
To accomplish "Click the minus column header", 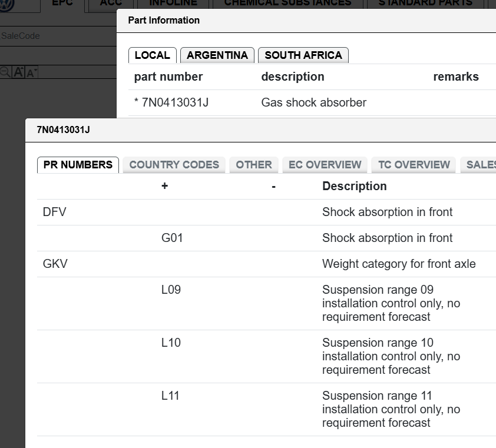I will pos(273,187).
